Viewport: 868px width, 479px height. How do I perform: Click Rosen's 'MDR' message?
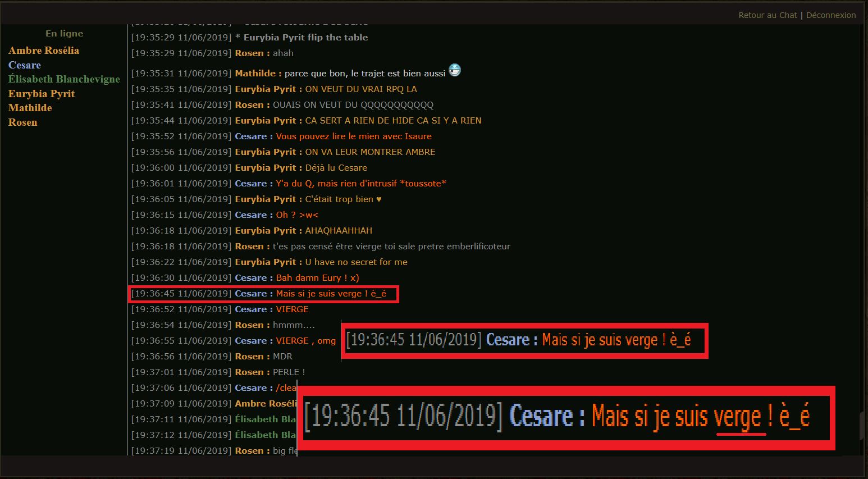(x=282, y=357)
